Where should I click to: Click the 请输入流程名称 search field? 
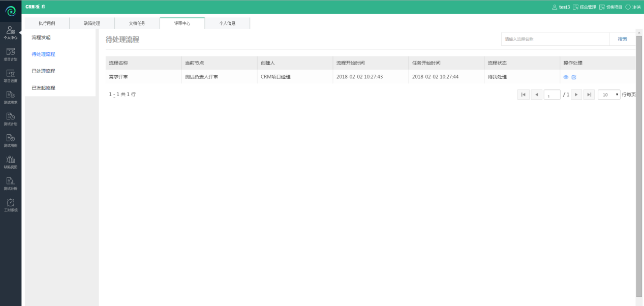click(555, 39)
